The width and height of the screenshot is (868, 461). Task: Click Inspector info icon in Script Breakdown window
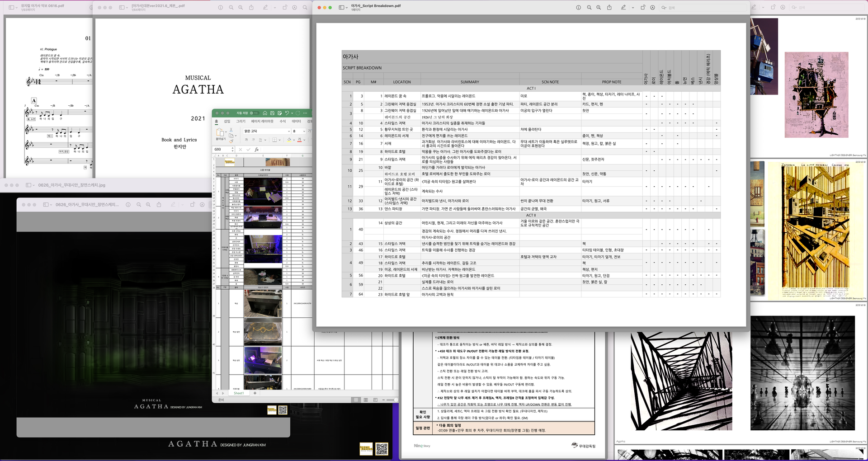pos(578,8)
